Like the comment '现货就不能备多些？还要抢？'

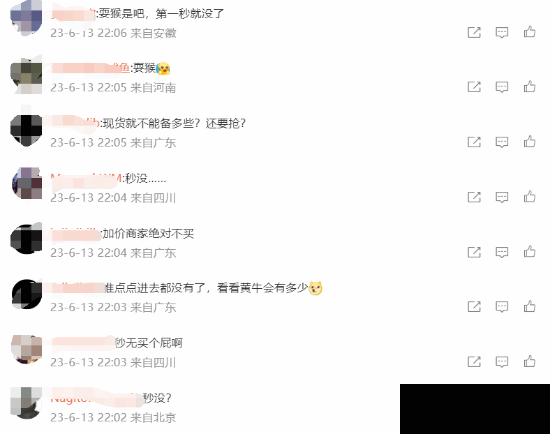pos(529,141)
